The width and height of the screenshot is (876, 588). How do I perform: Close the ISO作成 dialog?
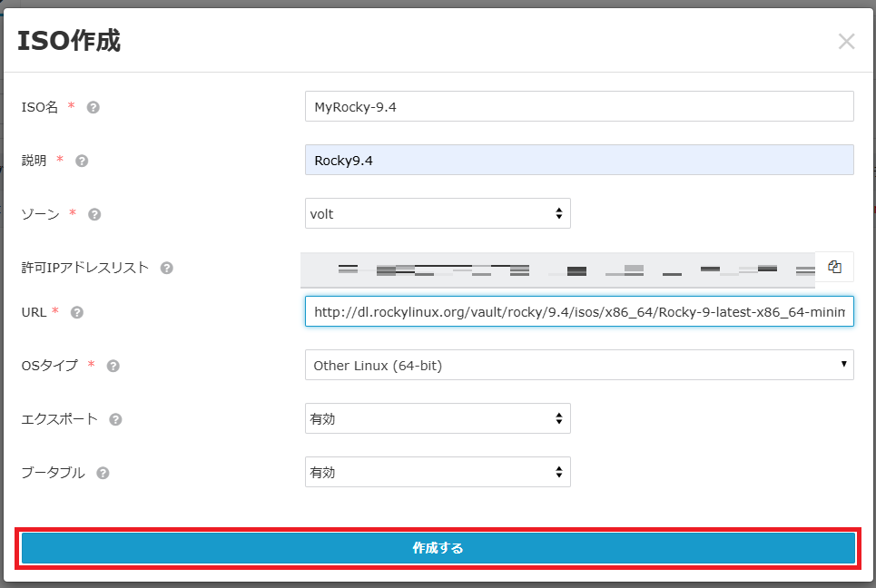coord(846,42)
